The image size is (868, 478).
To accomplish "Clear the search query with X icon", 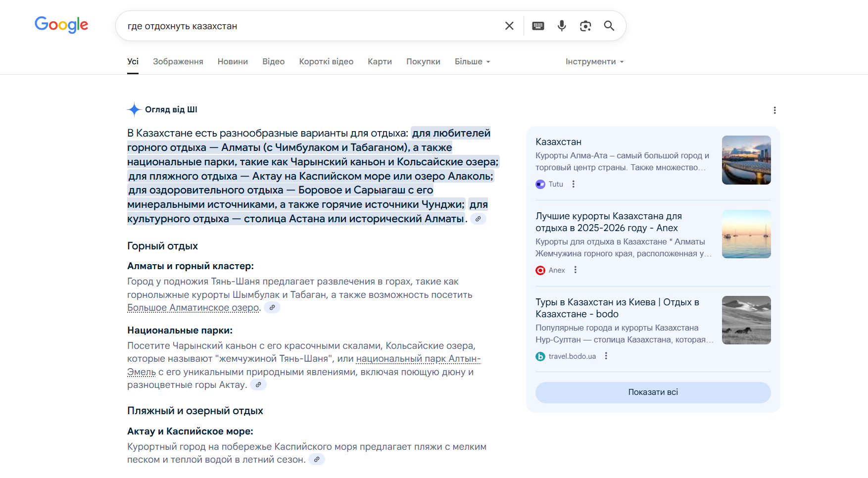I will pyautogui.click(x=509, y=26).
